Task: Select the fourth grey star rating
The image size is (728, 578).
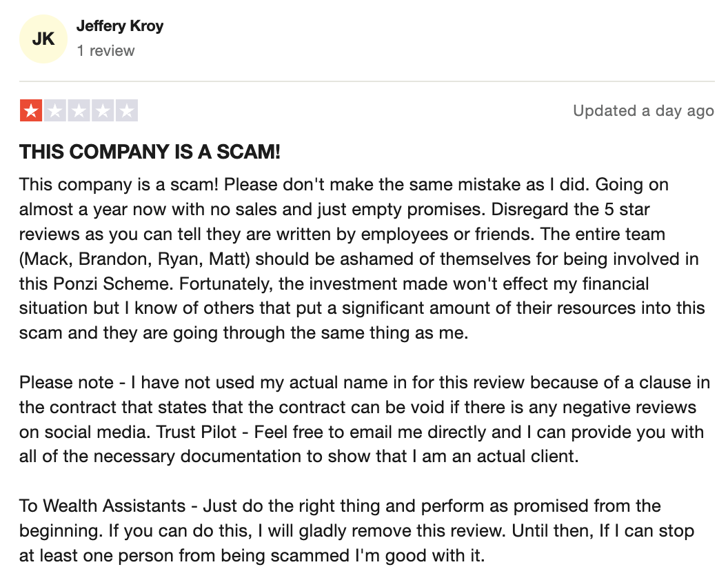Action: [x=103, y=110]
